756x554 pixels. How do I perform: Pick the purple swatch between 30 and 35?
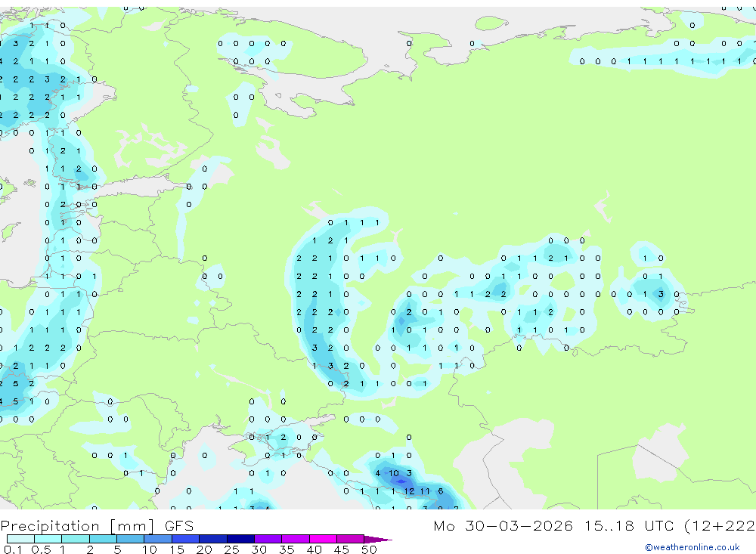pyautogui.click(x=268, y=539)
